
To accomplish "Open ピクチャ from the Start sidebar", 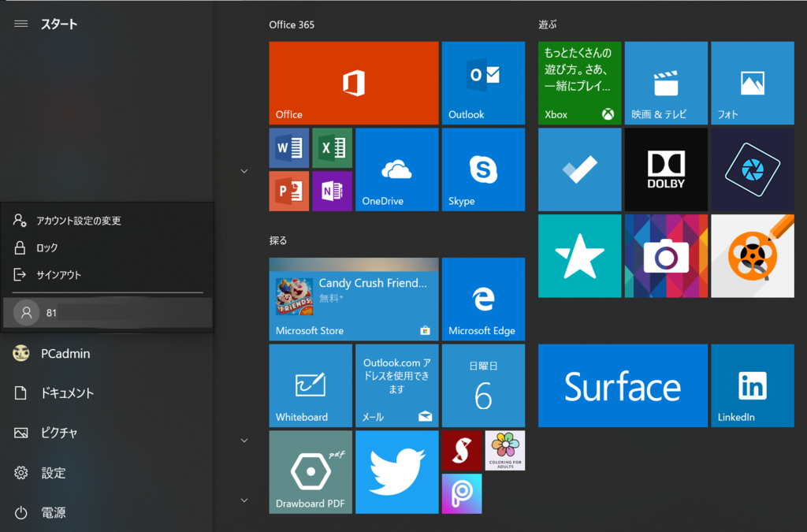I will click(106, 433).
